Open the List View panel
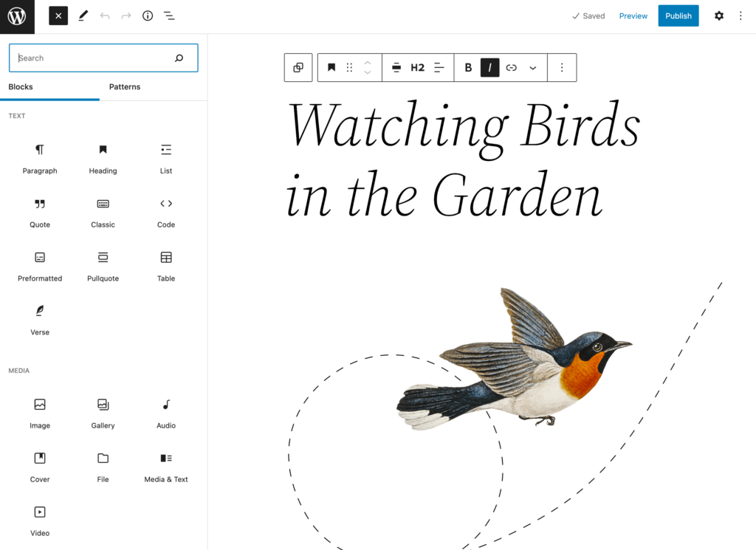The height and width of the screenshot is (550, 756). coord(169,16)
